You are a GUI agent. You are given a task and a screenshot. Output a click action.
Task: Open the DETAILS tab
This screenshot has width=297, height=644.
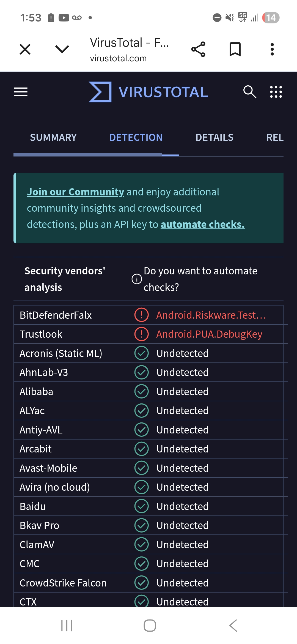coord(214,138)
